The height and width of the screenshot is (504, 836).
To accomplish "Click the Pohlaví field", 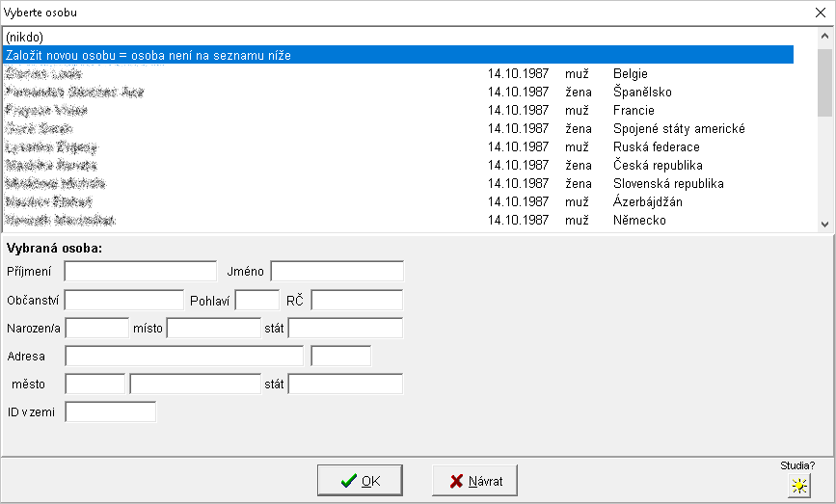I will (256, 300).
